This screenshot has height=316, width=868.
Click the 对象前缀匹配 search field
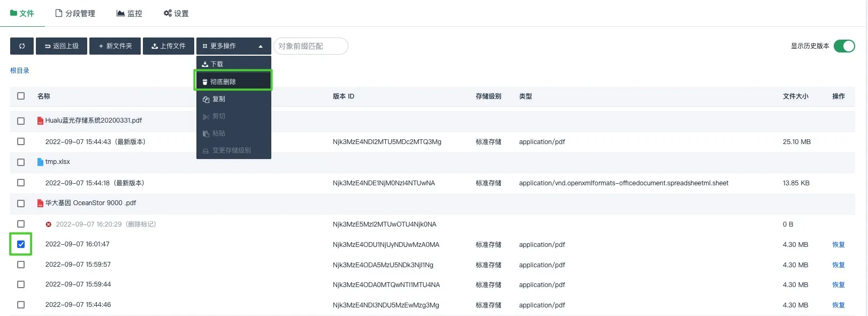pos(310,46)
